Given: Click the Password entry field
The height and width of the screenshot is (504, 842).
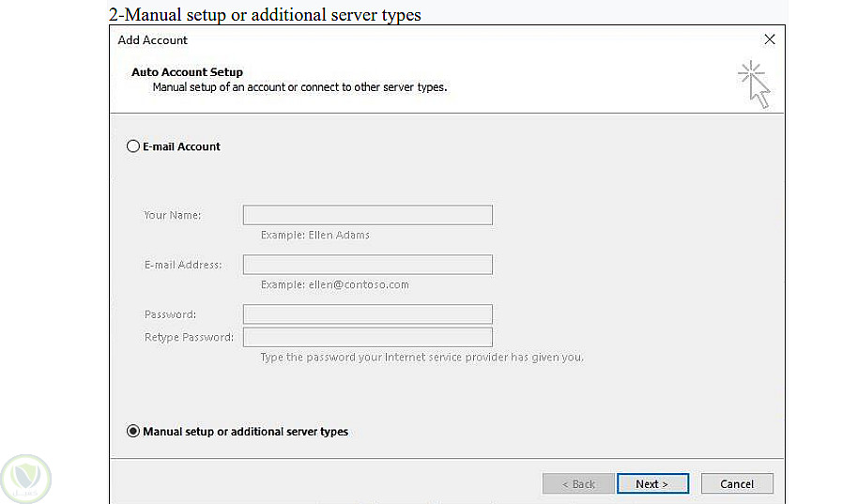Looking at the screenshot, I should click(x=367, y=314).
